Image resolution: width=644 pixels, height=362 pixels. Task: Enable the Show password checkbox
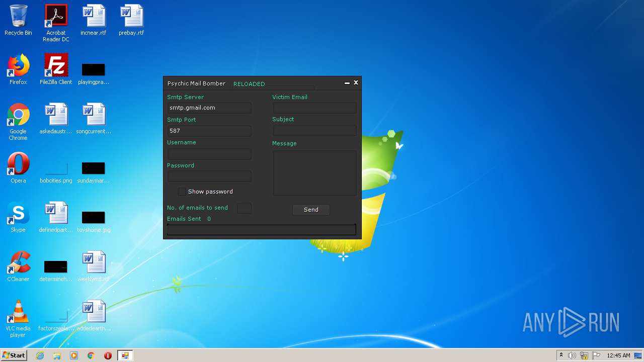pos(182,192)
